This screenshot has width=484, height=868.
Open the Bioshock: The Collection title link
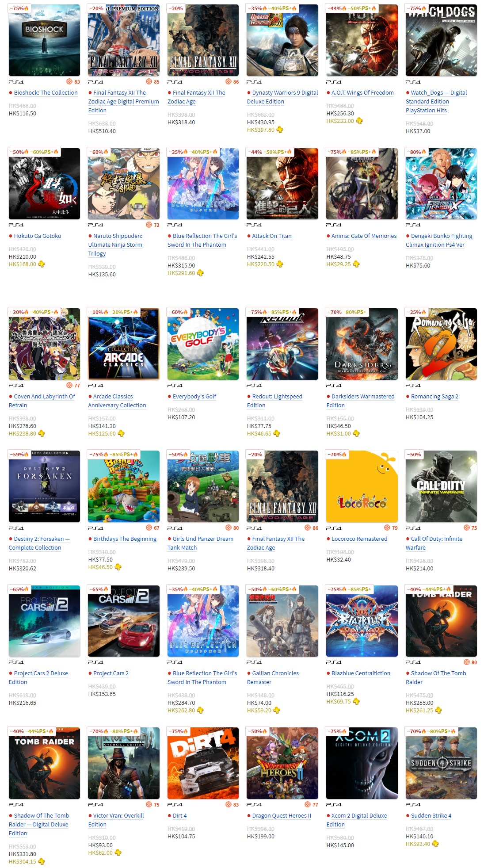[46, 93]
